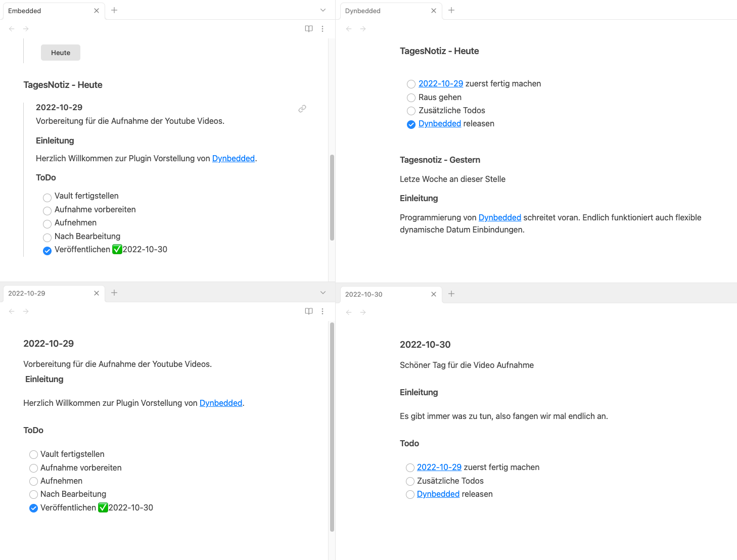Uncheck the 'Dynbedded releasen' task in Dynbedded pane
Viewport: 737px width, 560px height.
[411, 124]
